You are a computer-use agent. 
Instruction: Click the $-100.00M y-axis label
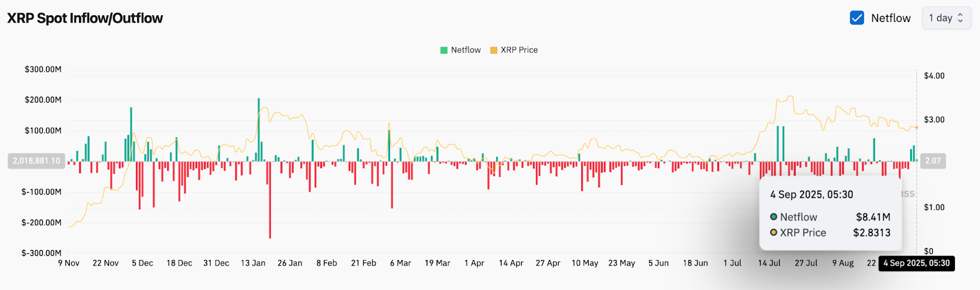(x=42, y=191)
